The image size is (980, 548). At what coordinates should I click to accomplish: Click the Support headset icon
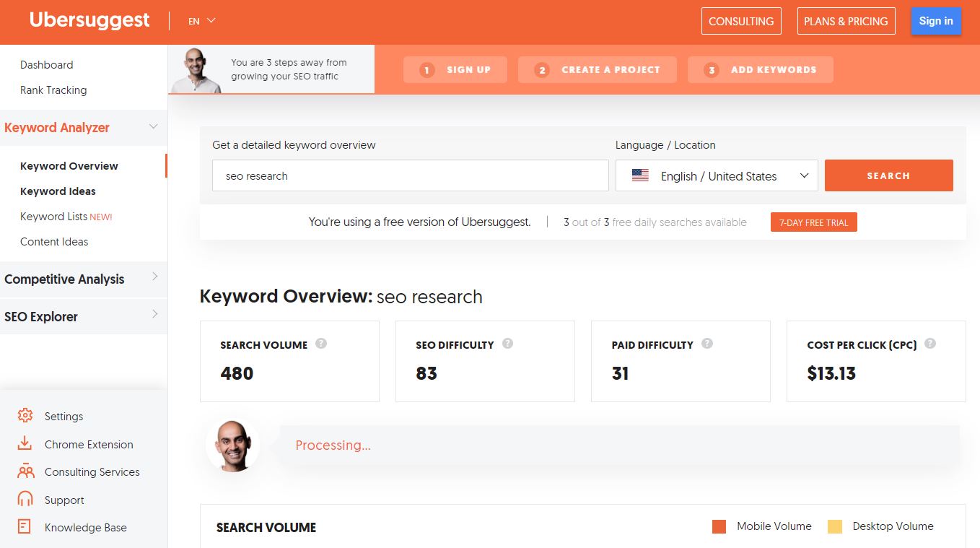point(25,499)
